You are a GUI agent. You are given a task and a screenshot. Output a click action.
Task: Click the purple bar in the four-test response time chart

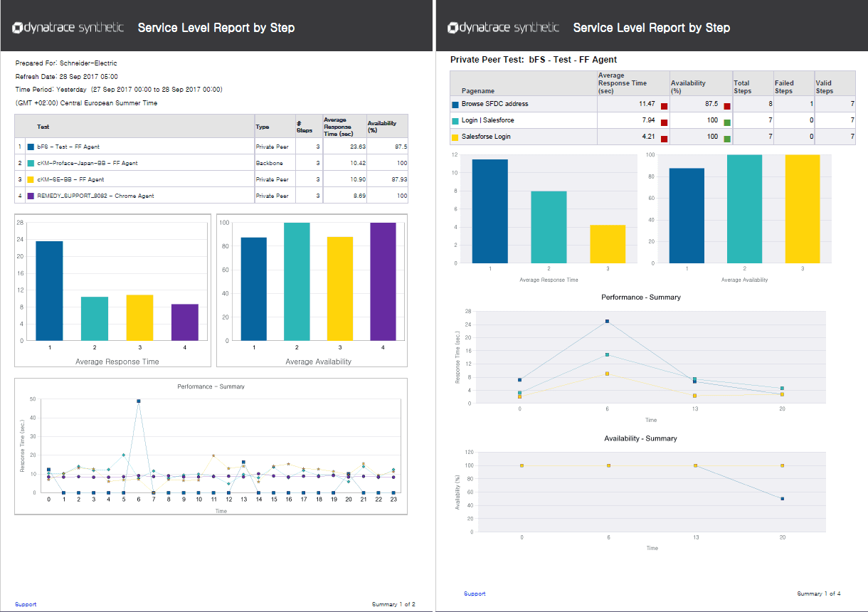pyautogui.click(x=185, y=323)
